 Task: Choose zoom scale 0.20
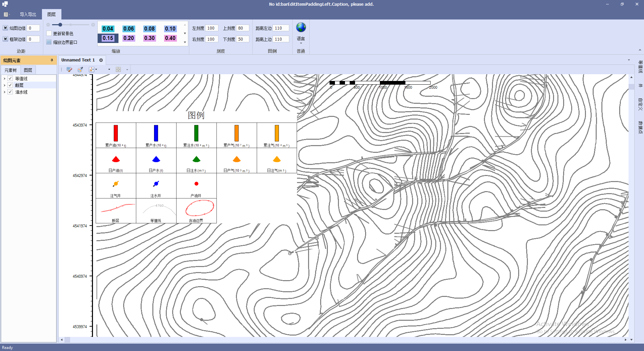click(x=129, y=38)
